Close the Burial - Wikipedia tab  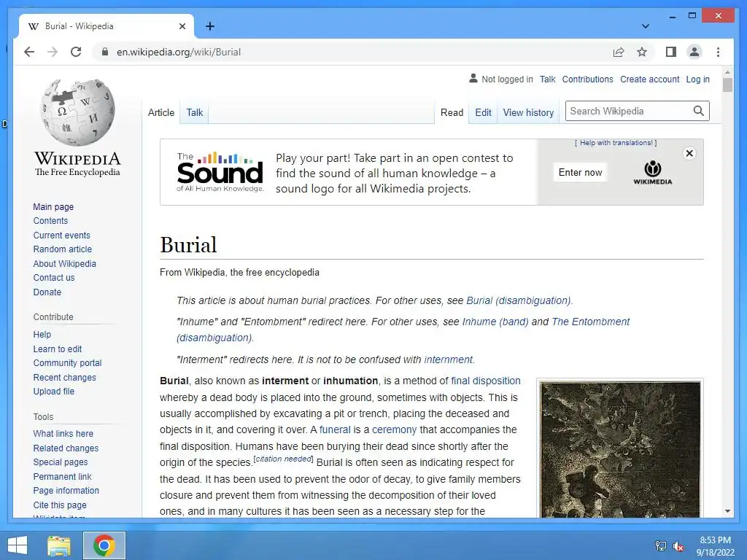182,26
